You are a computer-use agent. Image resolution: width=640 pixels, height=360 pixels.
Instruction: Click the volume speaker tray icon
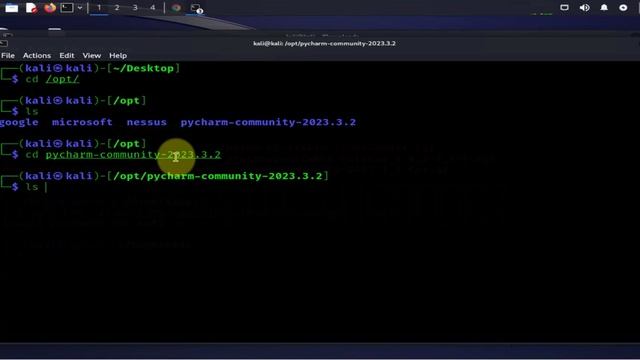584,8
